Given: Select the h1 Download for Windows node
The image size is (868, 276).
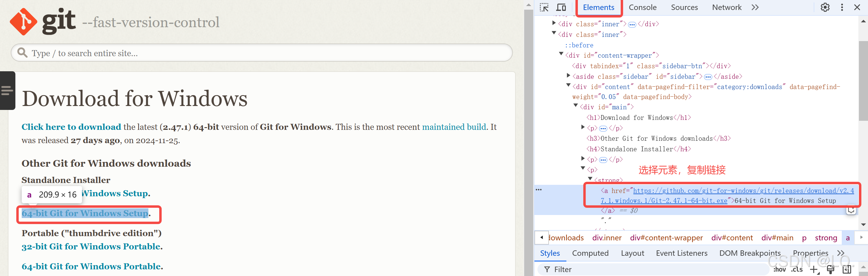Looking at the screenshot, I should click(638, 118).
